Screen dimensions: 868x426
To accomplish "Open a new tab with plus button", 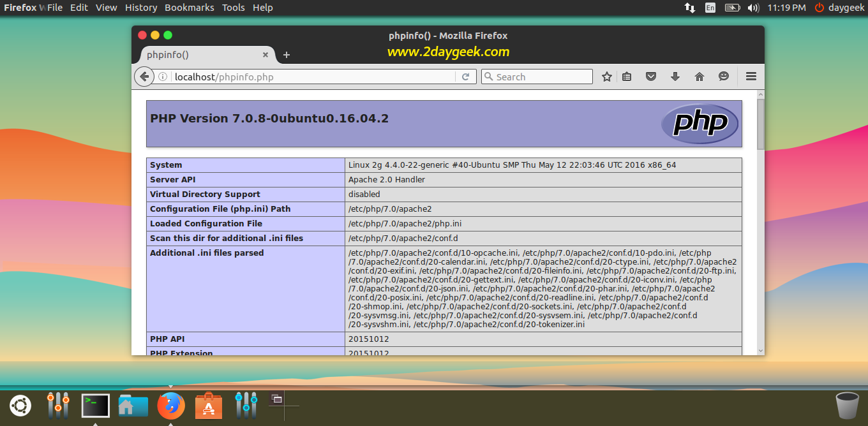I will (287, 55).
